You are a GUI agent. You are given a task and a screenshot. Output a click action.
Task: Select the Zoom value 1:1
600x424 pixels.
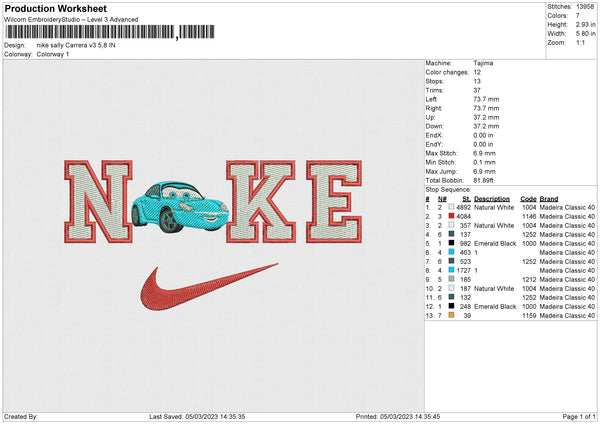(580, 43)
